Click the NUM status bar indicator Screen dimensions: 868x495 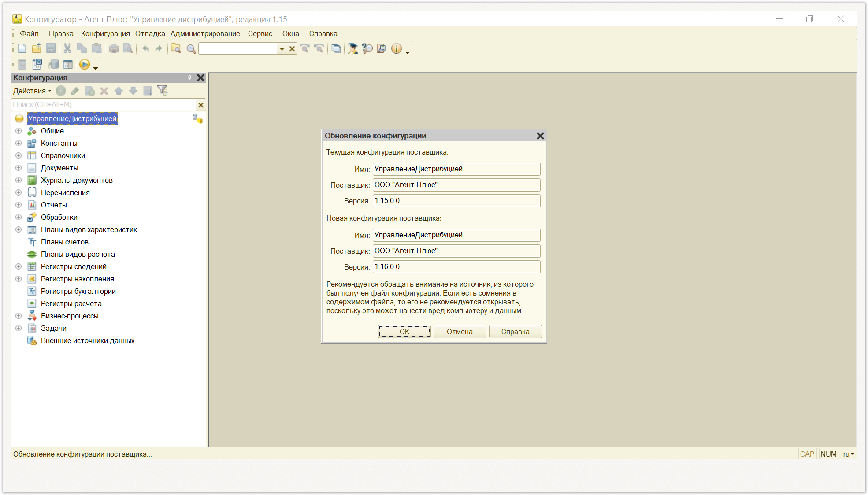828,454
